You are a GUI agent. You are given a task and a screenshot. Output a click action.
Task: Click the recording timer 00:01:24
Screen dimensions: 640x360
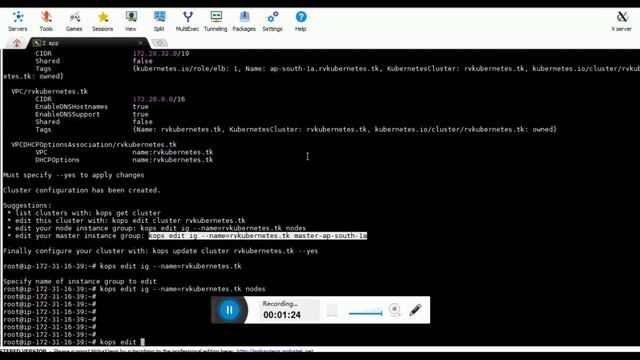tap(282, 315)
